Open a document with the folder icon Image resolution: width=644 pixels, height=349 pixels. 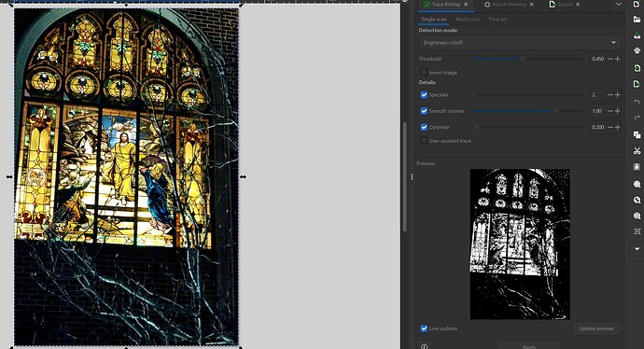point(637,20)
